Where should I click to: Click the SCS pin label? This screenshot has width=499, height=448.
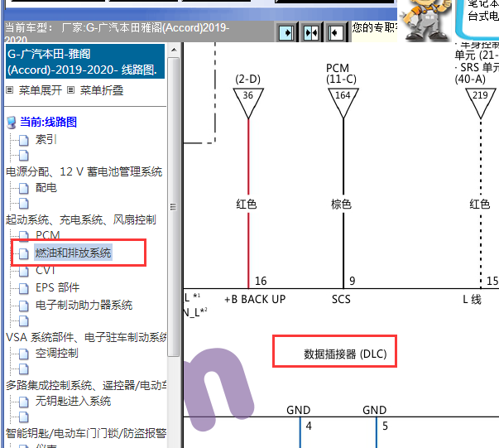click(341, 299)
